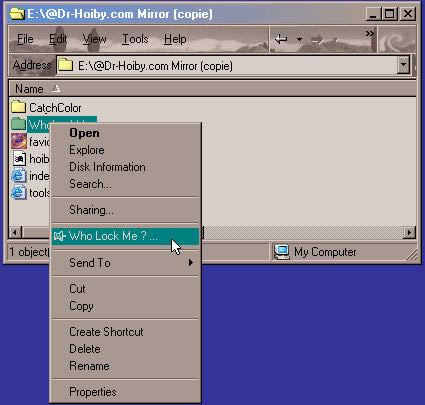Screen dimensions: 425x405
Task: Click the hoib file document icon
Action: click(x=19, y=158)
